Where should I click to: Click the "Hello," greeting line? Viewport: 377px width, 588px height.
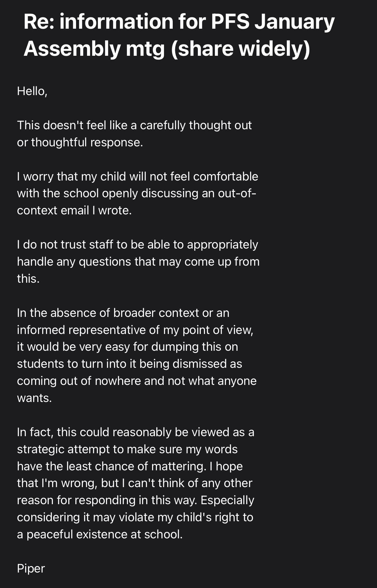(32, 91)
